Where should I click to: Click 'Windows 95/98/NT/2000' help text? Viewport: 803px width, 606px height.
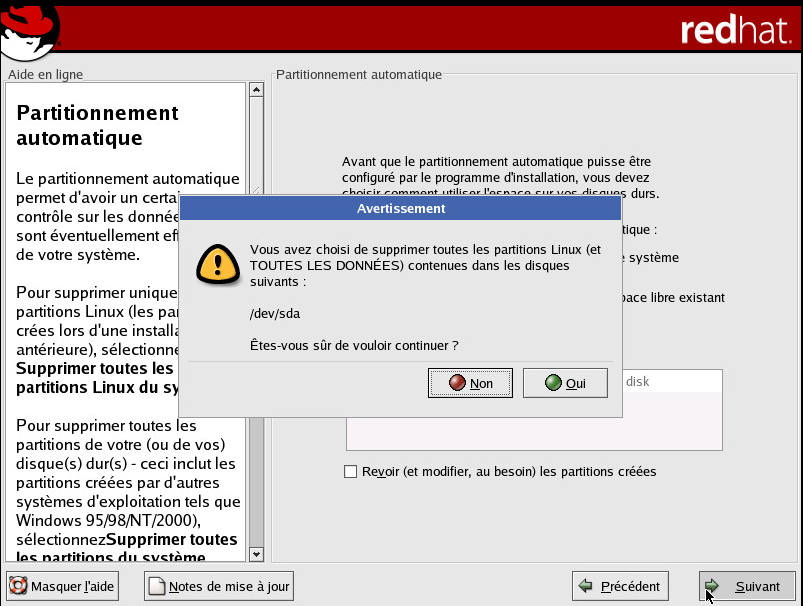(107, 520)
